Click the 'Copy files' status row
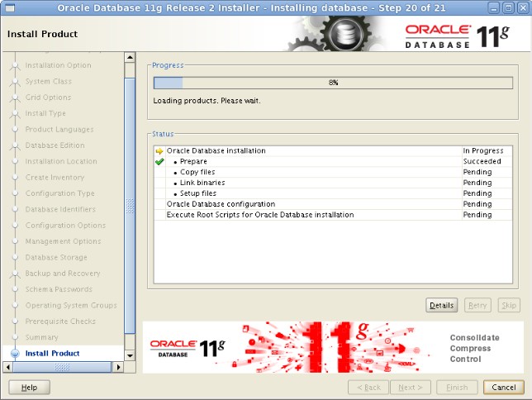 [x=333, y=172]
